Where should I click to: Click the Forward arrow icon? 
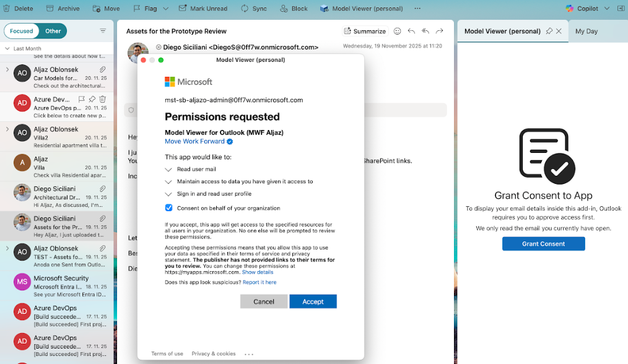(439, 31)
